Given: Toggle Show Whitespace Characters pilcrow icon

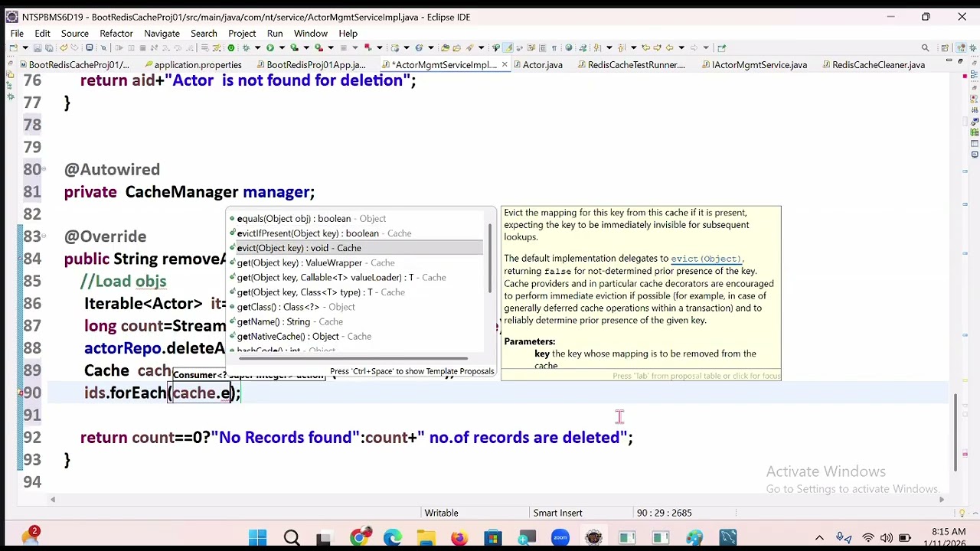Looking at the screenshot, I should pyautogui.click(x=554, y=48).
